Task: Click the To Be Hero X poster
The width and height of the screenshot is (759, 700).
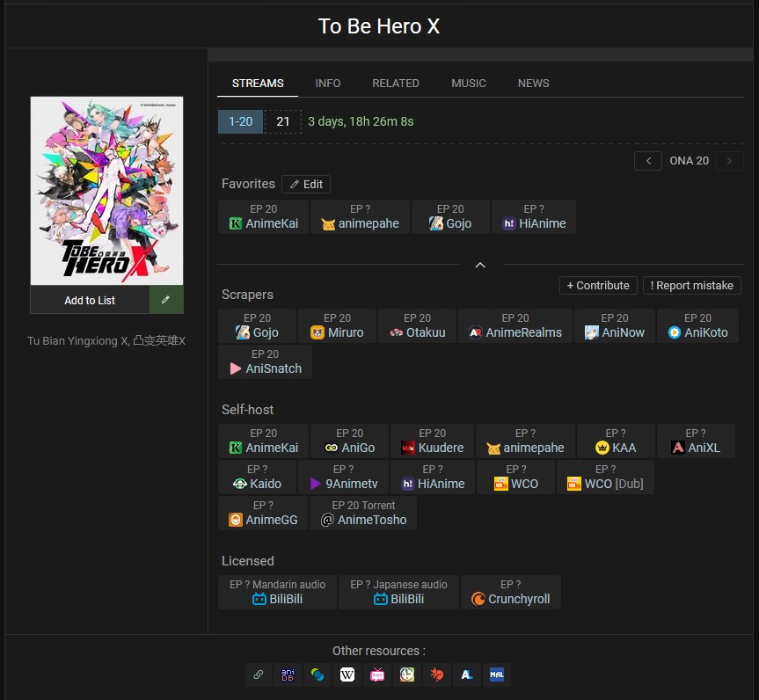Action: coord(107,191)
